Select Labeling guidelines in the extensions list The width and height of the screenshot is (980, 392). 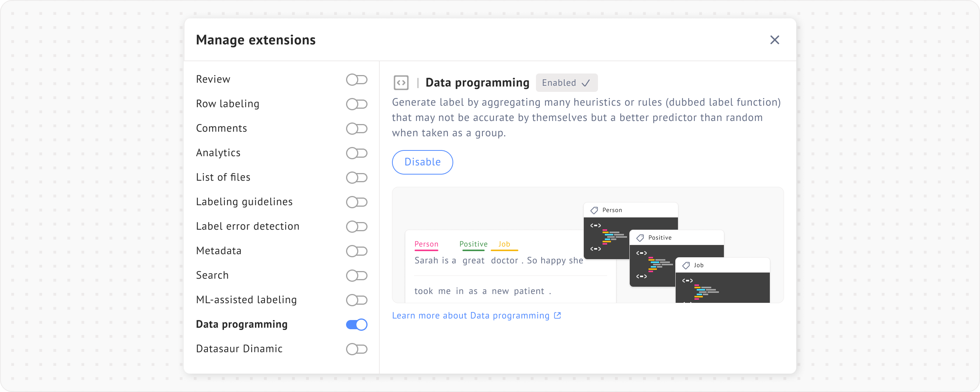[244, 202]
